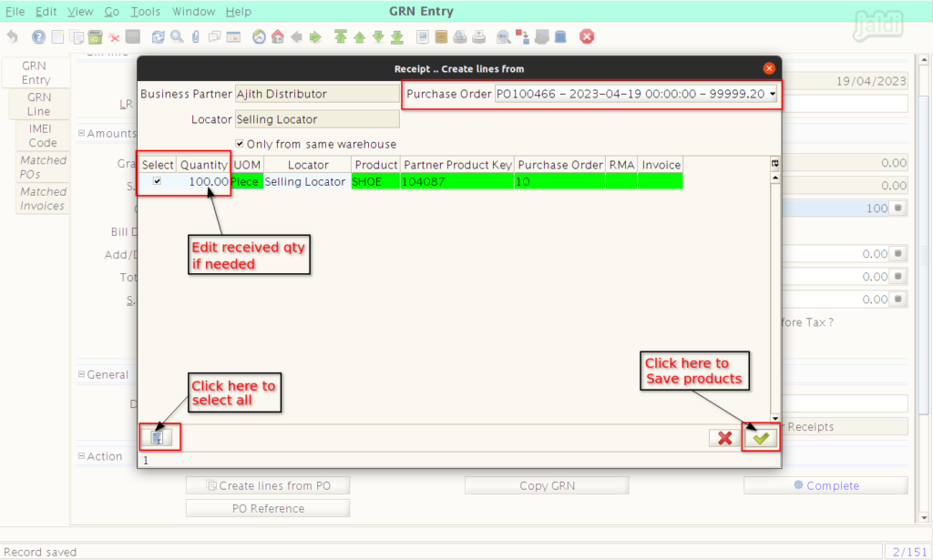Viewport: 933px width, 560px height.
Task: Switch to the Matched Invoices tab
Action: tap(42, 199)
